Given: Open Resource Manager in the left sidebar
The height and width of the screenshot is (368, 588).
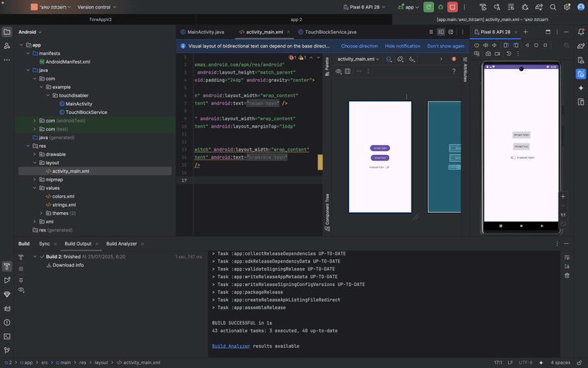Looking at the screenshot, I should 7,46.
